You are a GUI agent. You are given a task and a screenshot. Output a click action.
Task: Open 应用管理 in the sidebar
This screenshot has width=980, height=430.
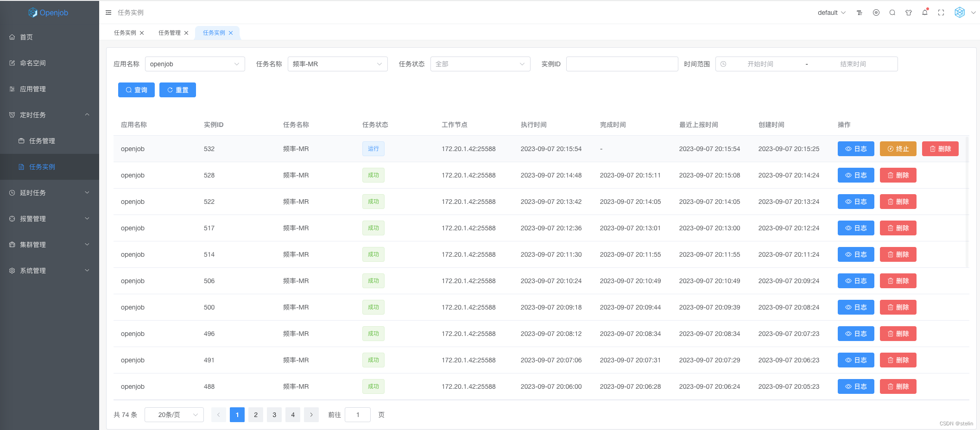click(50, 89)
